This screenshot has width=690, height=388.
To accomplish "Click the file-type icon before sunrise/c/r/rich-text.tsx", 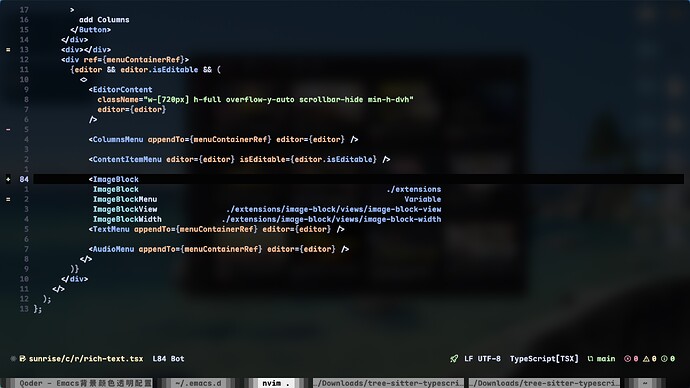I will 22,359.
